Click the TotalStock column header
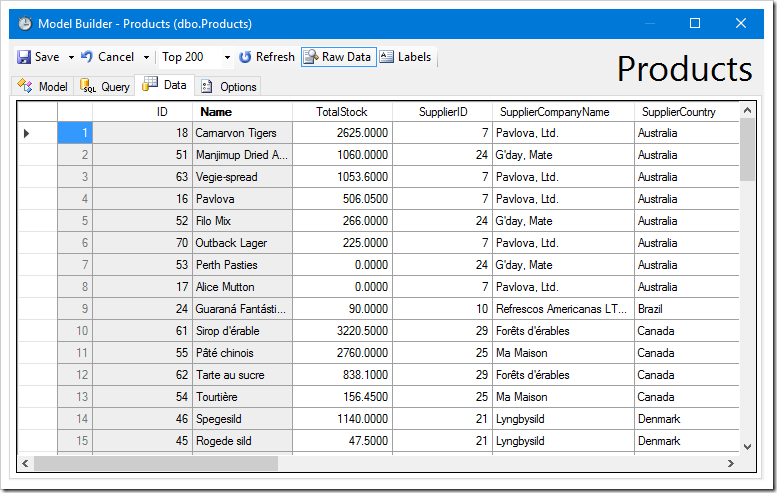The image size is (777, 493). click(342, 112)
